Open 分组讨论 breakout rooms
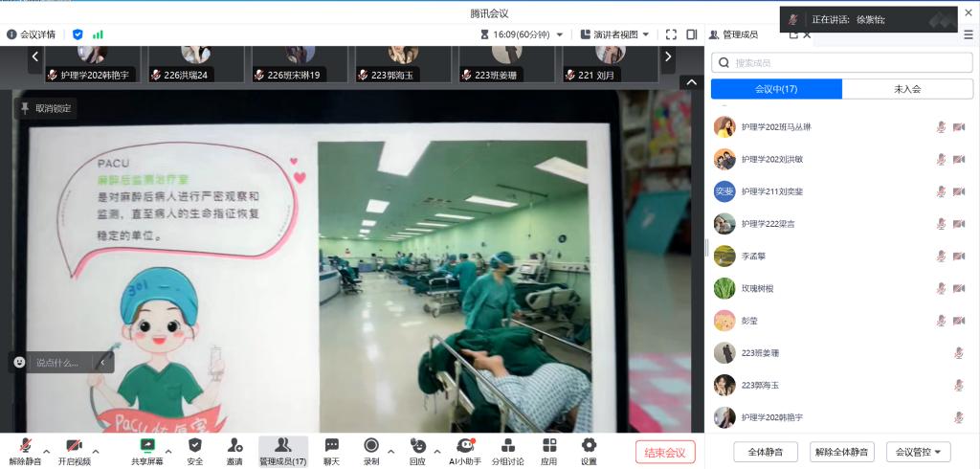The image size is (980, 469). (x=509, y=451)
